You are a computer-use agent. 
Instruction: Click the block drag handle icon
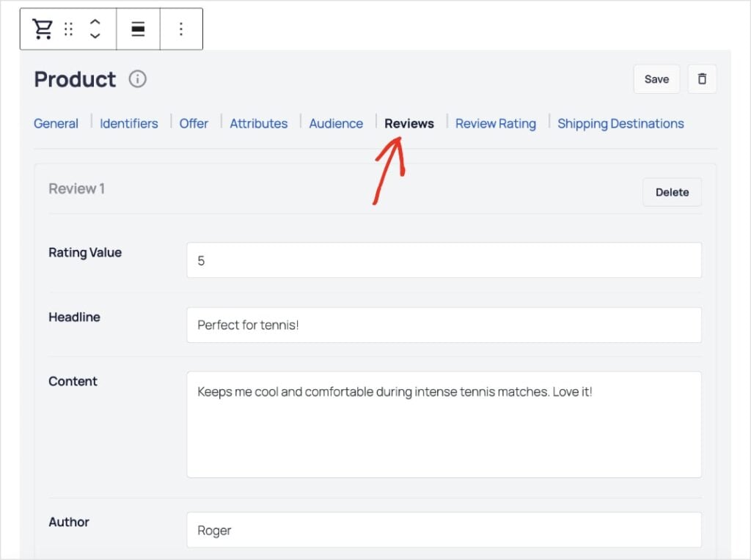pyautogui.click(x=69, y=29)
